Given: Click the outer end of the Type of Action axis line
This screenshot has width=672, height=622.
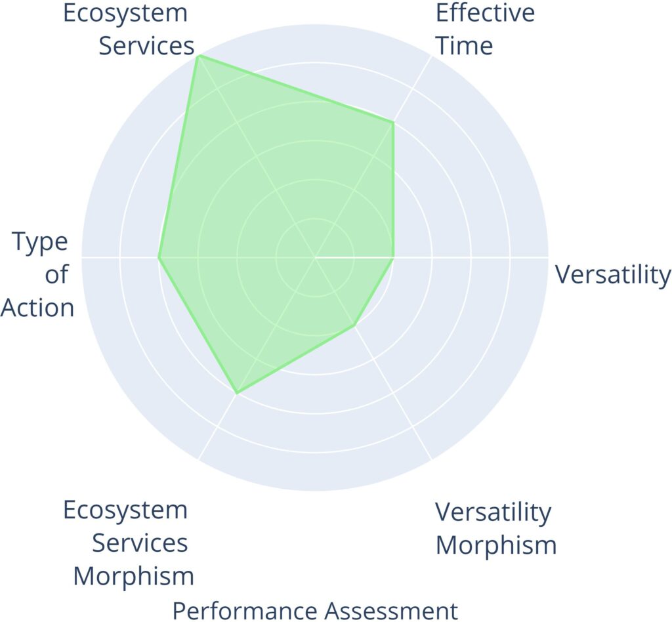Looking at the screenshot, I should (x=82, y=257).
